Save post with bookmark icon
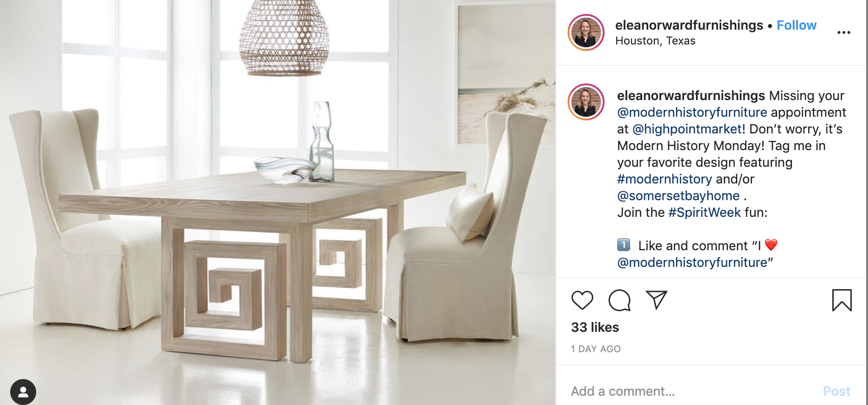The height and width of the screenshot is (405, 868). coord(842,300)
